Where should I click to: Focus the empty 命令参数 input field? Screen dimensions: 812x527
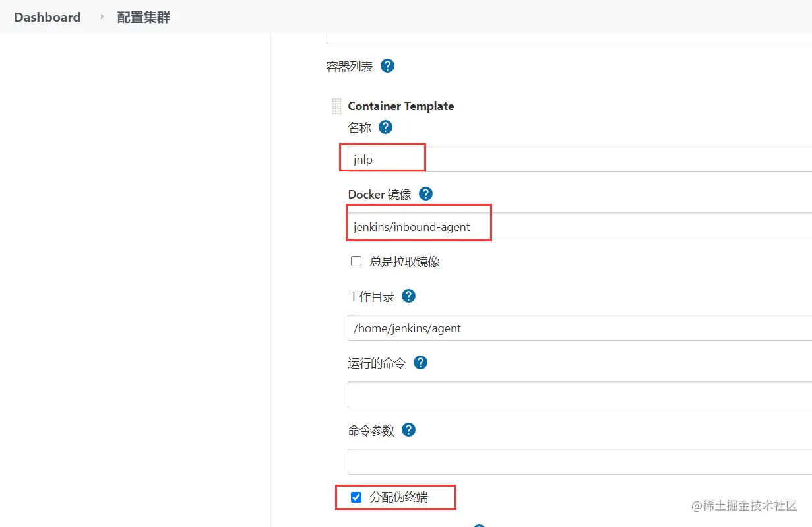click(x=580, y=462)
